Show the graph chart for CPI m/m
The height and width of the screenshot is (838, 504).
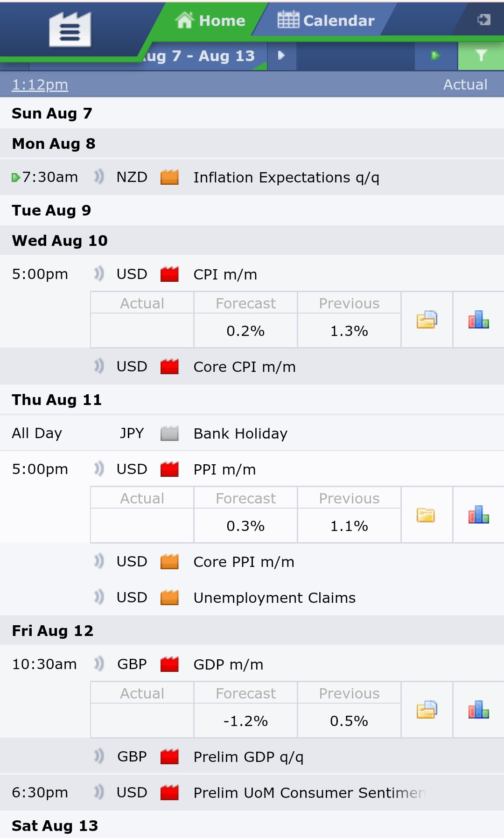click(478, 320)
